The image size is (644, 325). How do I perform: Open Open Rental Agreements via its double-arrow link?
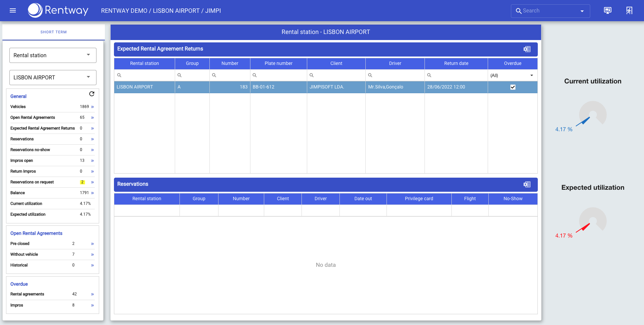(92, 117)
